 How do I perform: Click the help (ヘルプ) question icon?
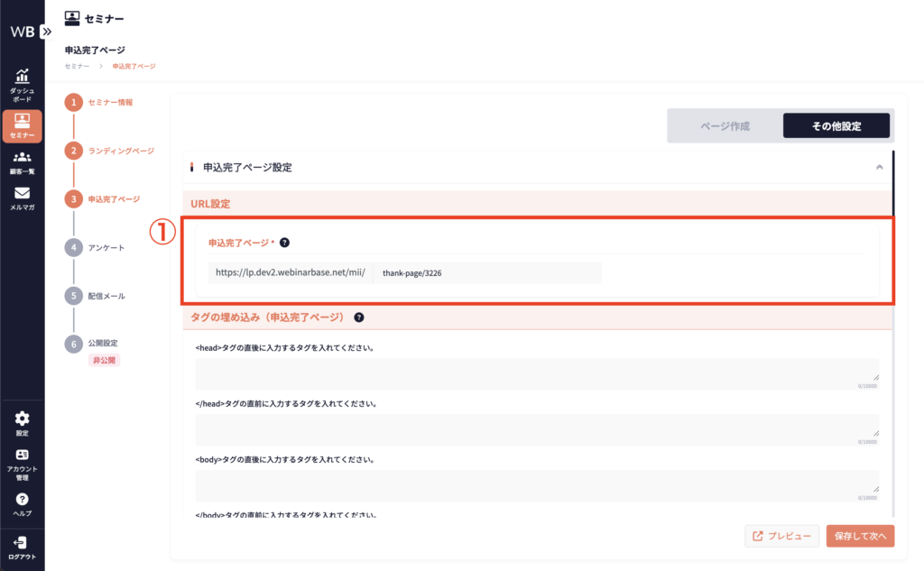[x=22, y=499]
